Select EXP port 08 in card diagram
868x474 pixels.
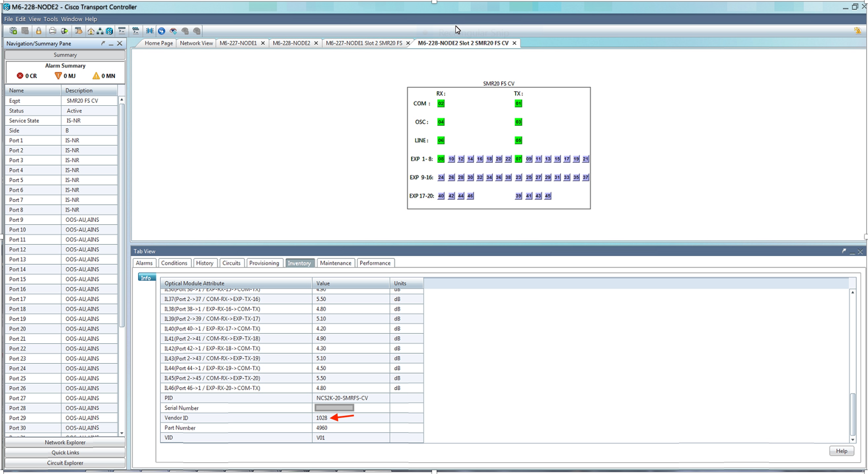(x=441, y=158)
